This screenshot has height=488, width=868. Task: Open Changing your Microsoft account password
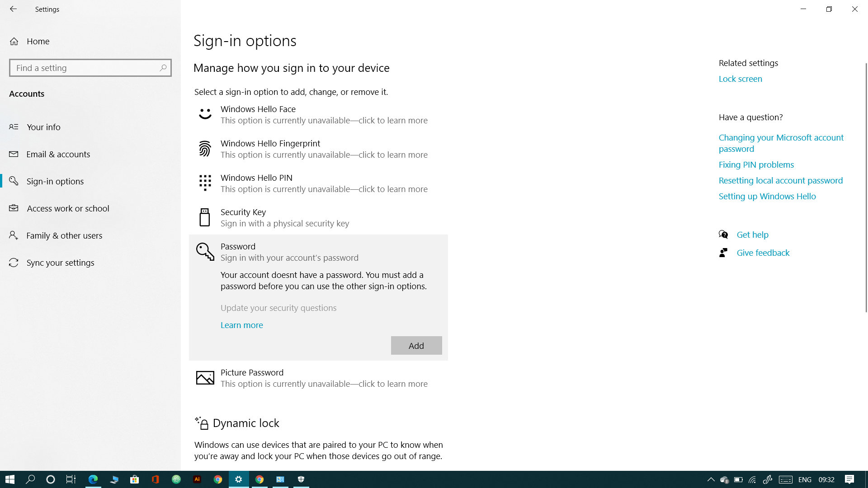(x=781, y=143)
